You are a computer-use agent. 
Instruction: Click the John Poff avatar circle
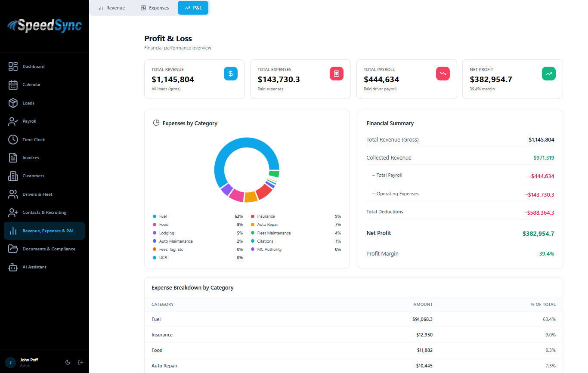[10, 362]
